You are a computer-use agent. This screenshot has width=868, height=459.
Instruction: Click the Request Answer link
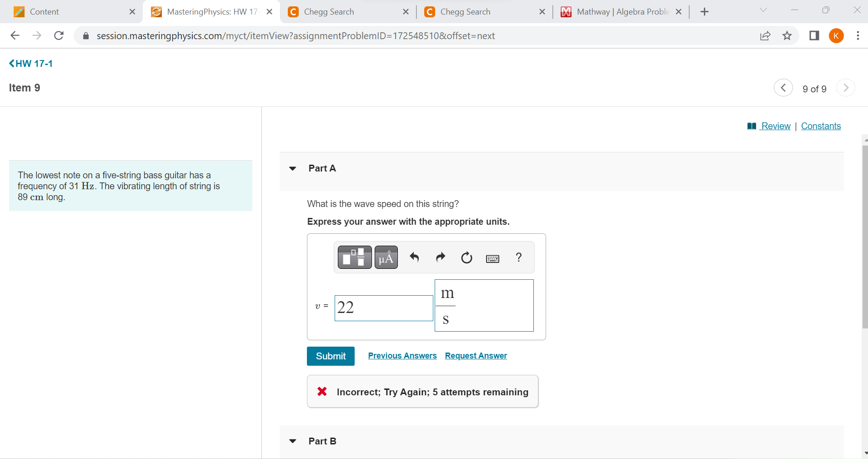(x=476, y=356)
